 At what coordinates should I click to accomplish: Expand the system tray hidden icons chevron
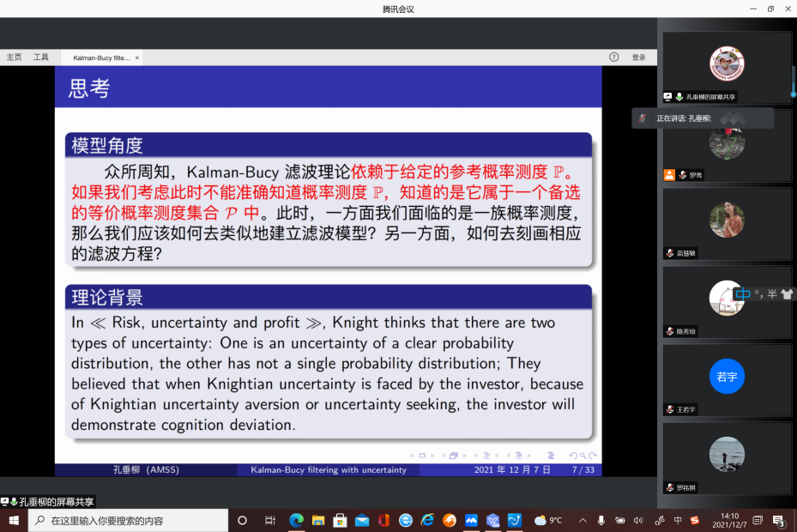[583, 520]
